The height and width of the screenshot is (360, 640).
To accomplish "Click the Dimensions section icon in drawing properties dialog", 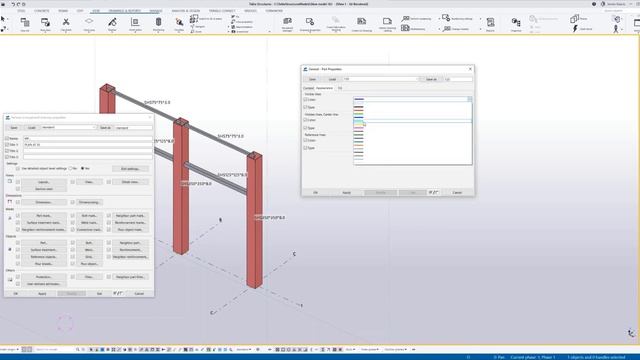I will coord(10,202).
